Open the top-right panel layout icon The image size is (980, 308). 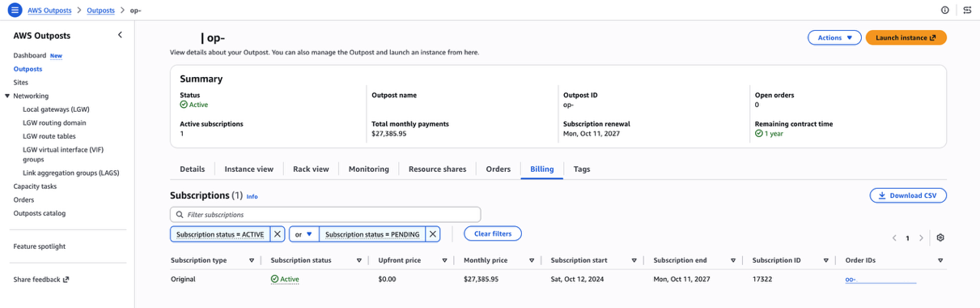(968, 10)
